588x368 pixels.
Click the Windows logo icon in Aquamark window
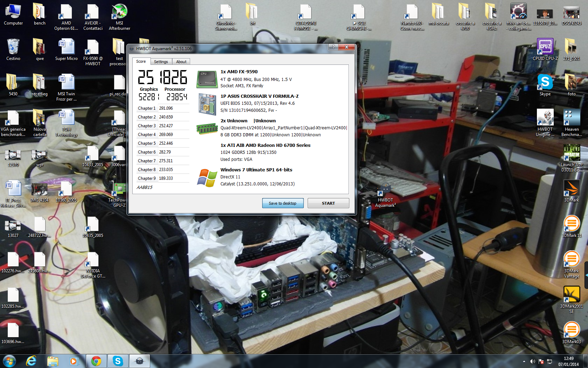207,178
